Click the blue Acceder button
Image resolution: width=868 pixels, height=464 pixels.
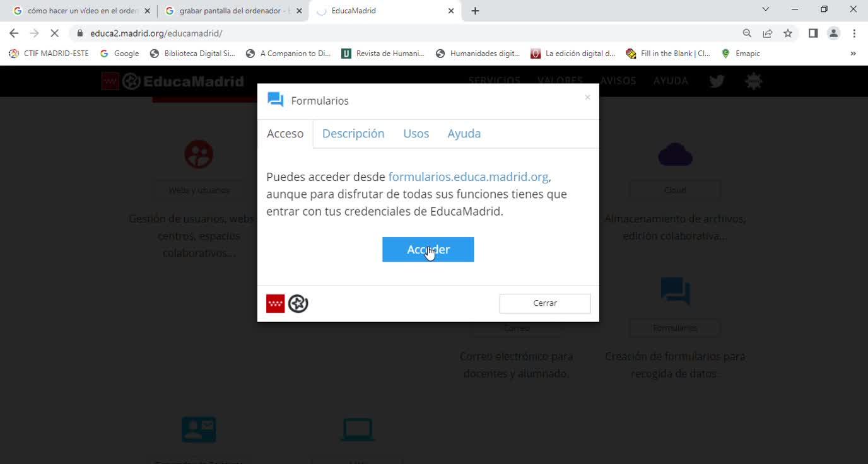coord(428,250)
